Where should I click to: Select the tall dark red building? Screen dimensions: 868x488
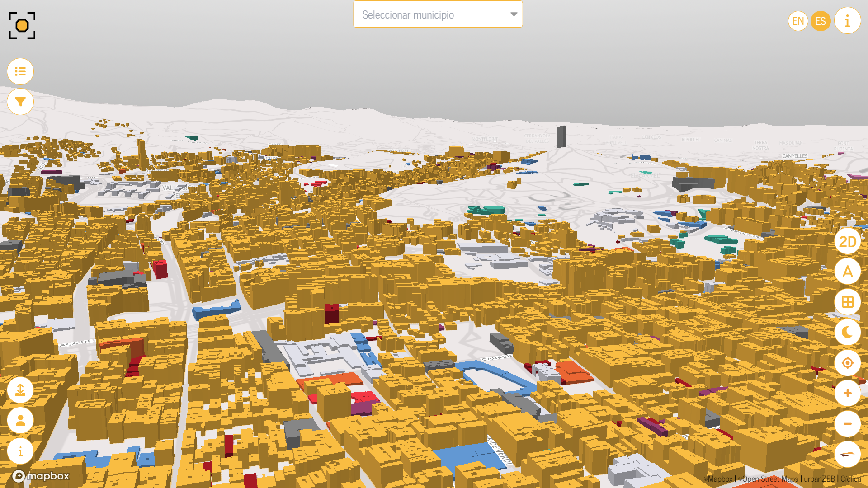331,313
